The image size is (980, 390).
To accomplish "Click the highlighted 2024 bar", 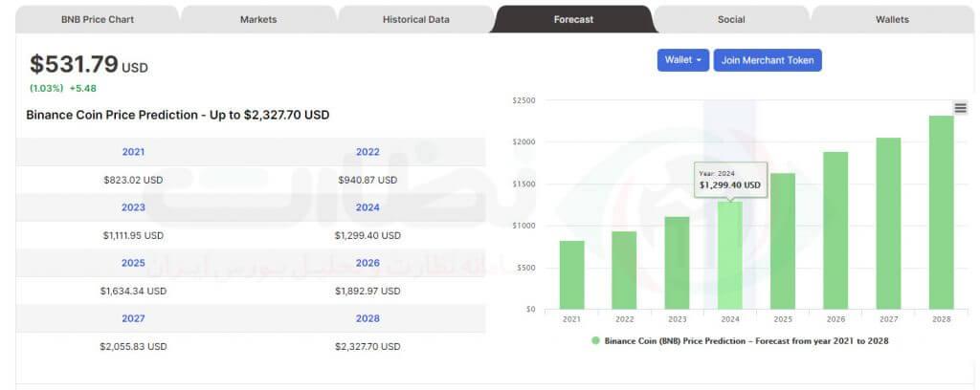I will click(730, 255).
